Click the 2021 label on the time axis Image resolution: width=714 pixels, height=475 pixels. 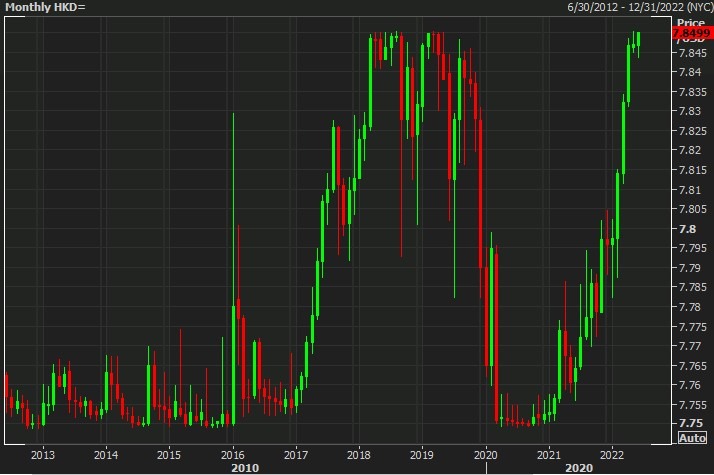coord(549,455)
